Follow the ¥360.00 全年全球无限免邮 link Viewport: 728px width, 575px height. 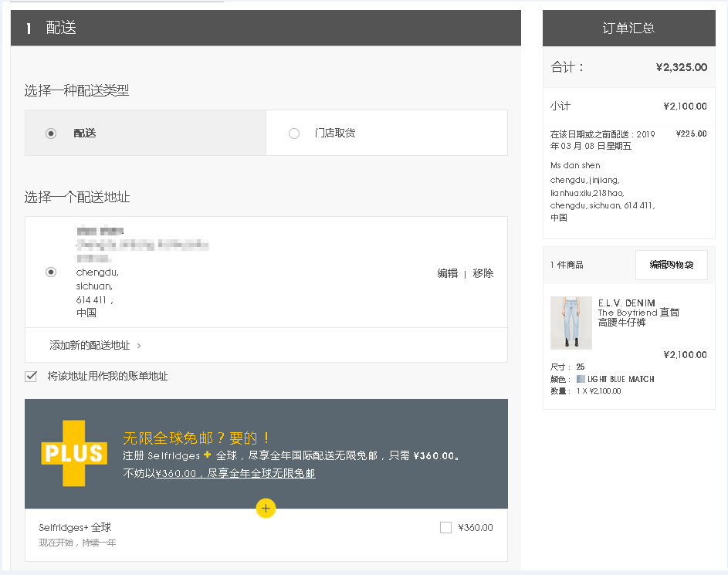(x=235, y=473)
